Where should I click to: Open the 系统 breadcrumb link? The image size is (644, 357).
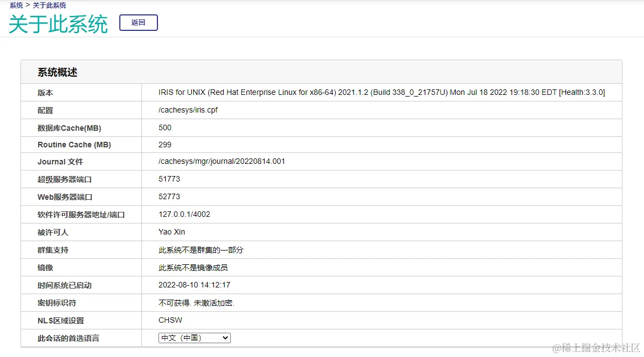point(17,6)
